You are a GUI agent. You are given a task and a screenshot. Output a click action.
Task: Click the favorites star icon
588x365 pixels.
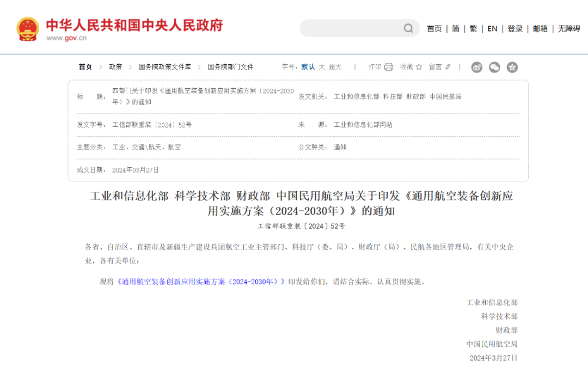click(419, 67)
